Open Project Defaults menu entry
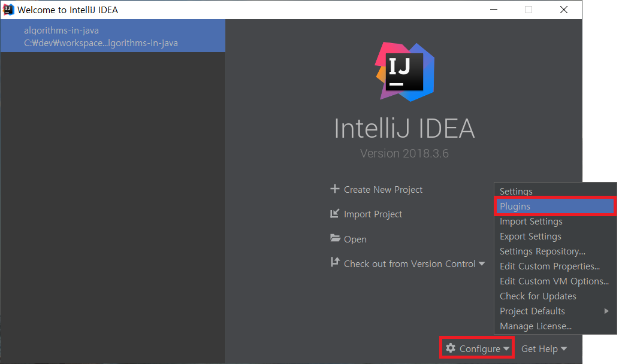Screen dimensions: 619x364 tap(555, 311)
